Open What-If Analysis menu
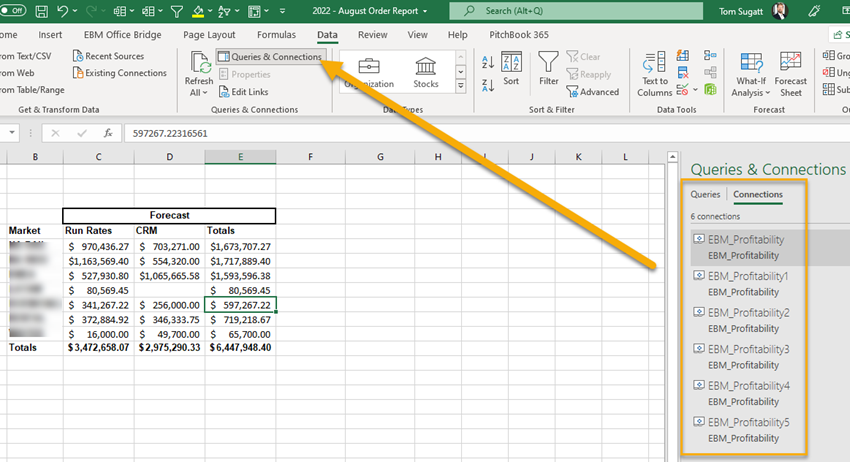The image size is (850, 462). (751, 75)
